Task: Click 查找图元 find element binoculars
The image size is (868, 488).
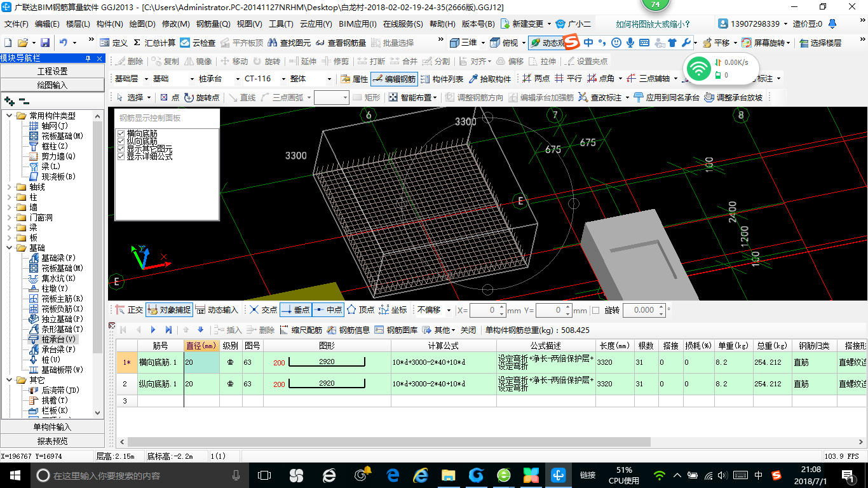Action: (x=290, y=43)
